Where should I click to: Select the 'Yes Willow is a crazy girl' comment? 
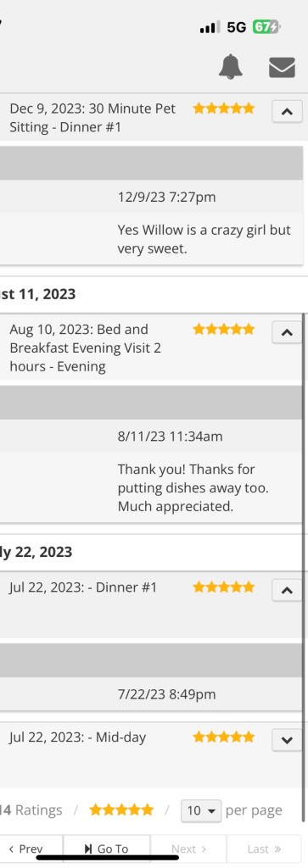point(204,240)
